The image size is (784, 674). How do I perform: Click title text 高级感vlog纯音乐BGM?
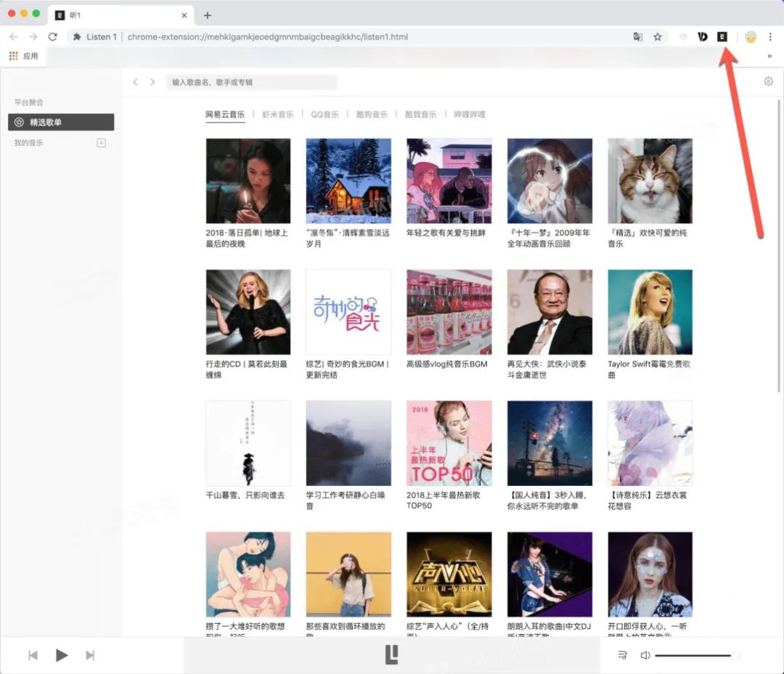tap(446, 364)
